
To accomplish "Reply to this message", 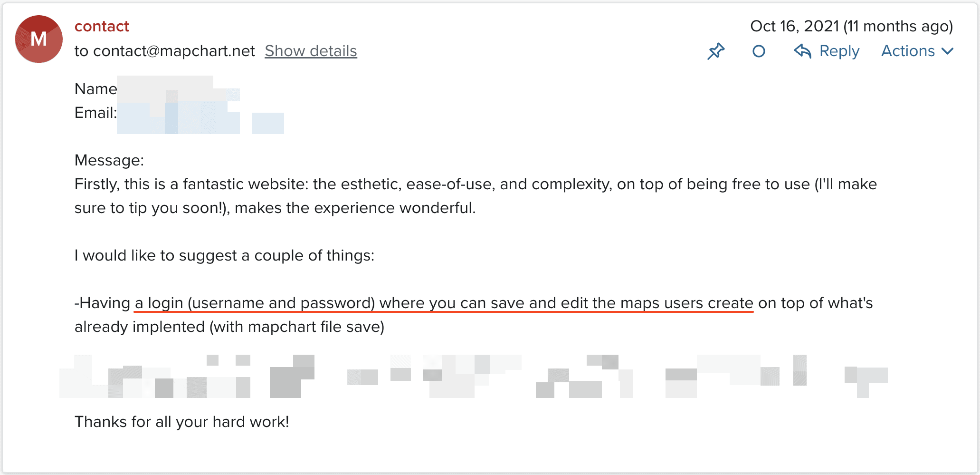I will pos(827,51).
